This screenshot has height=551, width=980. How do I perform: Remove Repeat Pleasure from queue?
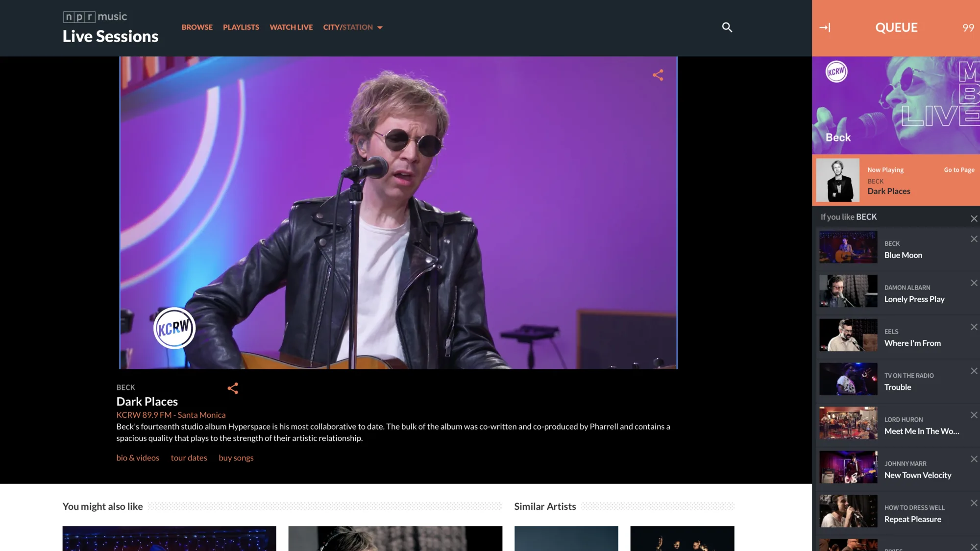click(974, 503)
